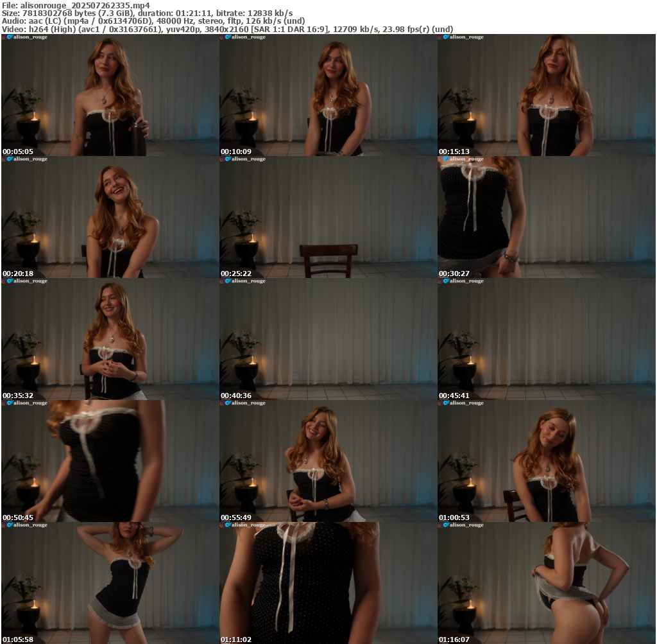Open the empty room frame at 00:45:41
Image resolution: width=657 pixels, height=644 pixels.
click(547, 339)
